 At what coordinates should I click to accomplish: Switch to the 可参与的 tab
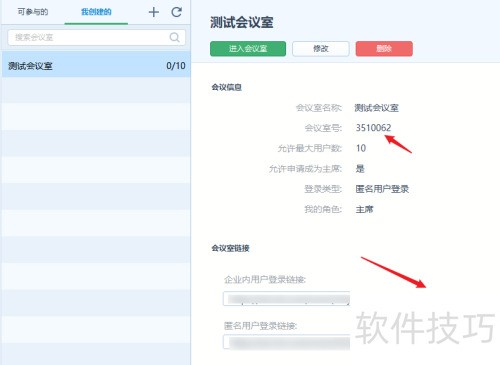(33, 12)
